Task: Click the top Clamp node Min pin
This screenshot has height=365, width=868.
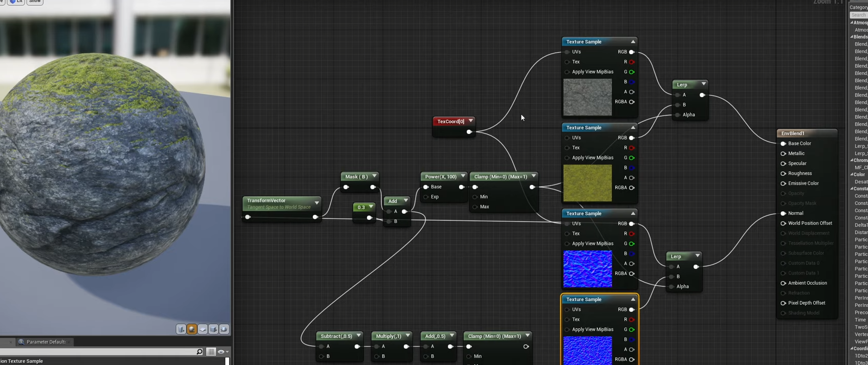Action: (475, 197)
